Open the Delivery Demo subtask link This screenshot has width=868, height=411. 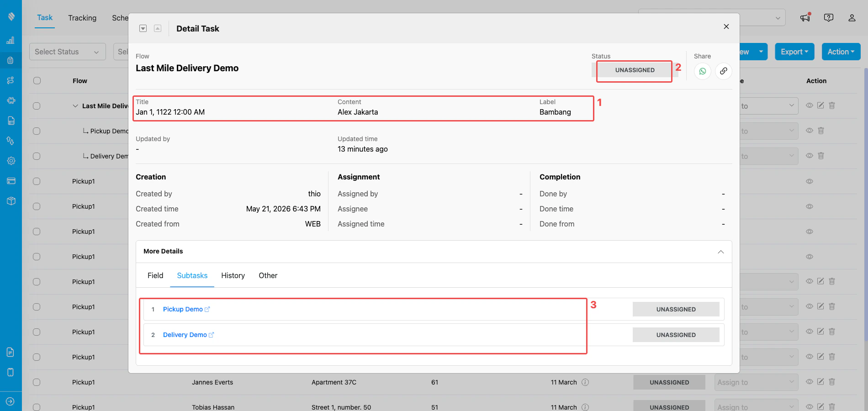tap(185, 335)
